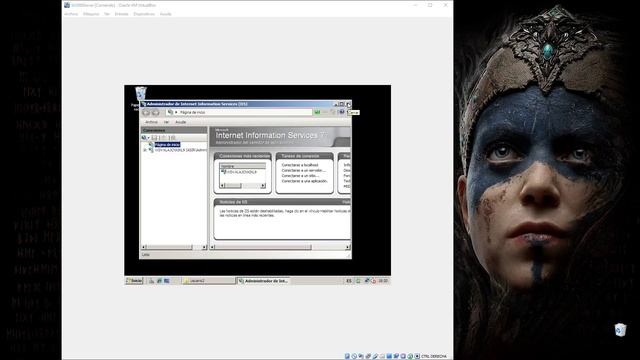Open Máquina menu in VirtualBox window
The height and width of the screenshot is (360, 640).
tap(91, 14)
